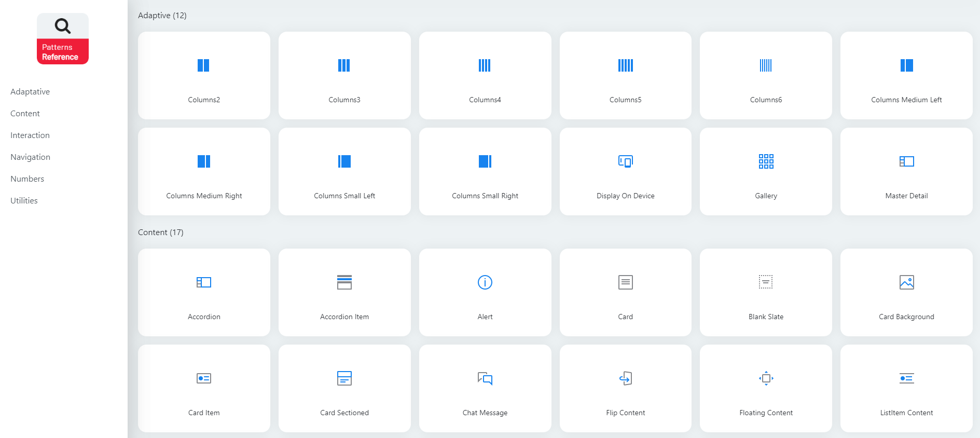980x438 pixels.
Task: Open the Columns Medium Right icon
Action: coord(204,161)
